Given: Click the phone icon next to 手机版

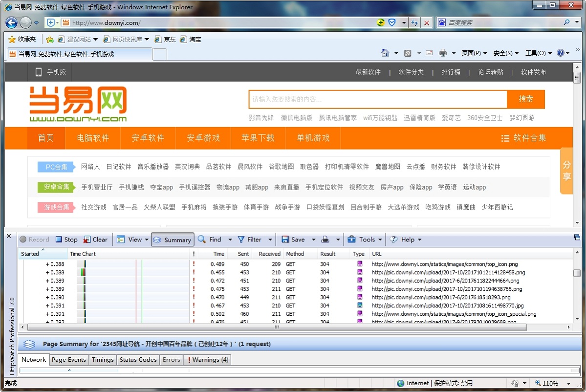Looking at the screenshot, I should (x=38, y=72).
